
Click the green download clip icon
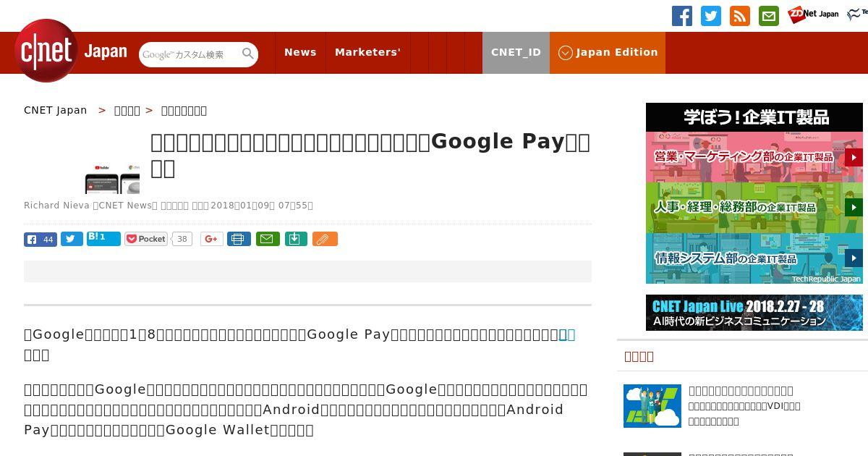click(x=296, y=239)
